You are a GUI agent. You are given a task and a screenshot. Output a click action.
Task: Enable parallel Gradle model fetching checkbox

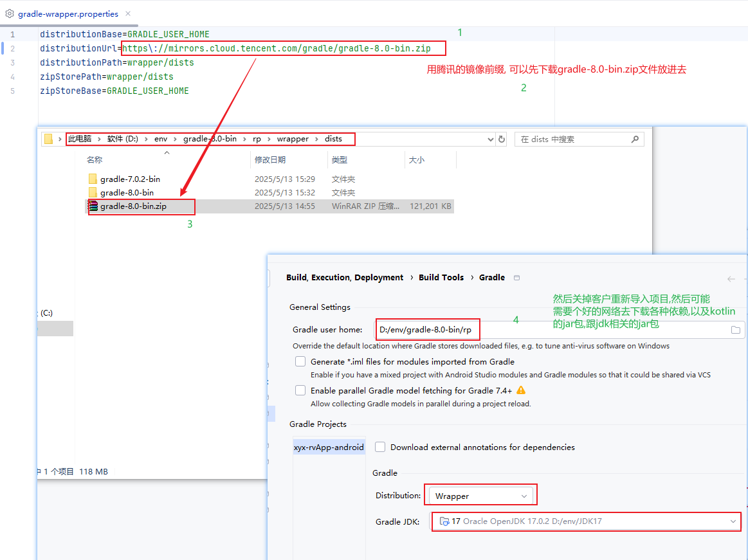pyautogui.click(x=300, y=391)
